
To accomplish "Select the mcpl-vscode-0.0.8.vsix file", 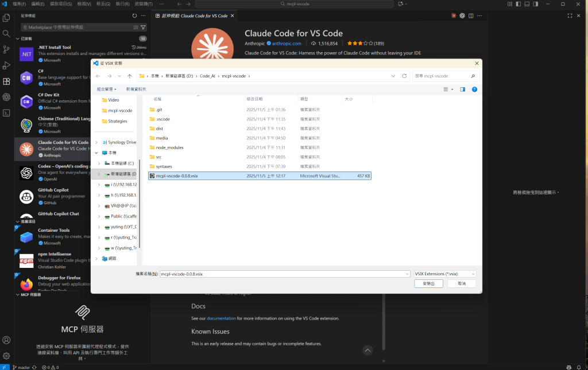I will click(260, 176).
